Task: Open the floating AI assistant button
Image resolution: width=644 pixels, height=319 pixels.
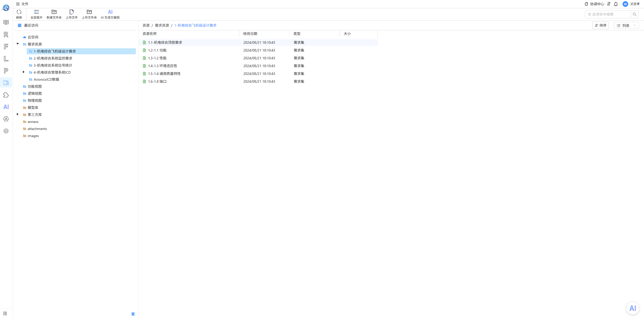Action: click(x=633, y=308)
